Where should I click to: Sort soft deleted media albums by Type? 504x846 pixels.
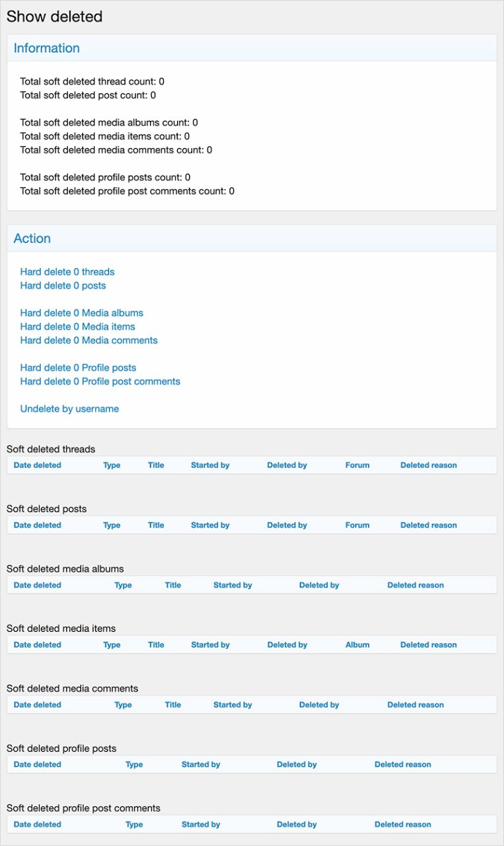[123, 585]
